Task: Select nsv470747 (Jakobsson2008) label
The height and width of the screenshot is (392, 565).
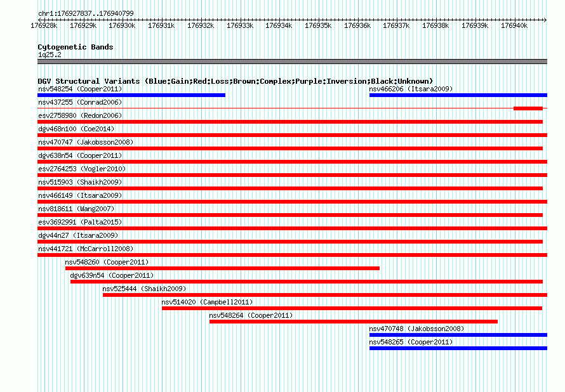Action: (86, 142)
